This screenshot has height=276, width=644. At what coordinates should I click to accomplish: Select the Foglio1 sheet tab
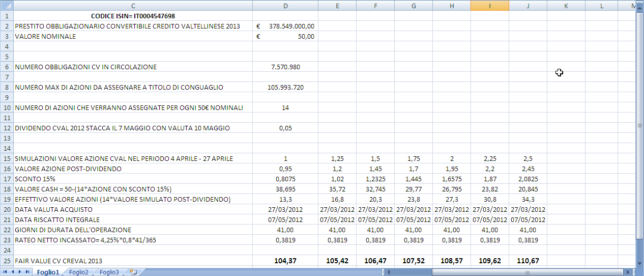(x=48, y=272)
